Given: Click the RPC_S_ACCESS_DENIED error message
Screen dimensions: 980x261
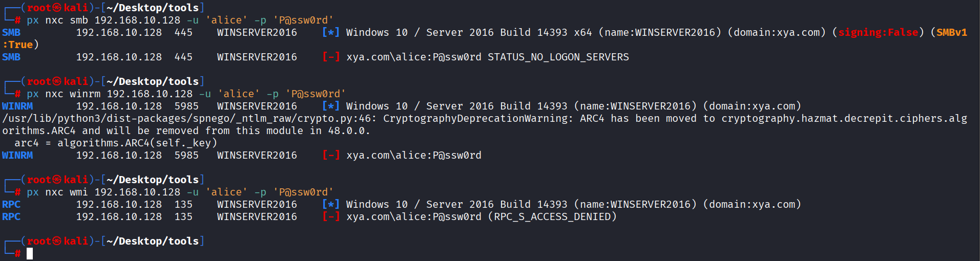Looking at the screenshot, I should tap(552, 216).
